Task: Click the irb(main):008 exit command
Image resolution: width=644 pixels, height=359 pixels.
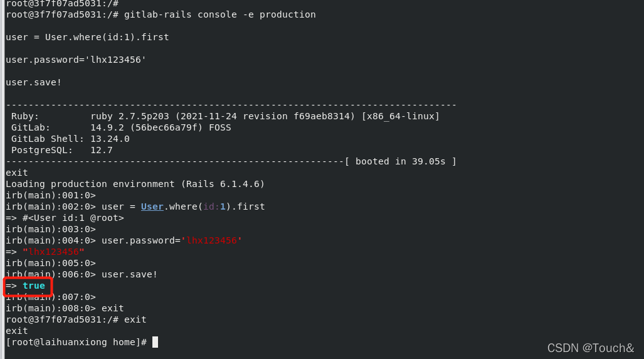Action: click(113, 308)
